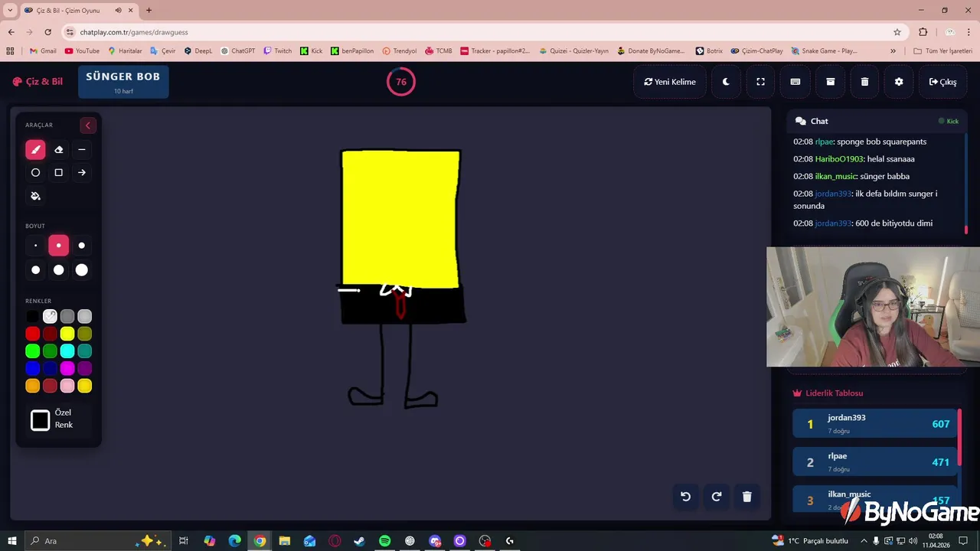Screen dimensions: 980x551
Task: Select the straight line tool
Action: point(82,150)
